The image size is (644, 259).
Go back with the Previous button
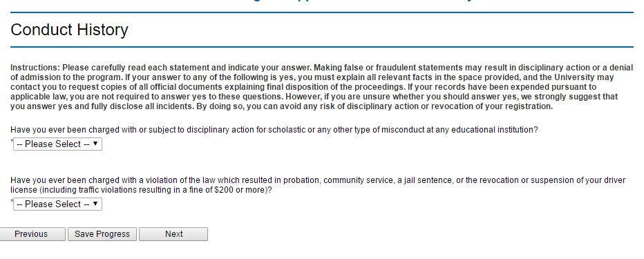31,234
